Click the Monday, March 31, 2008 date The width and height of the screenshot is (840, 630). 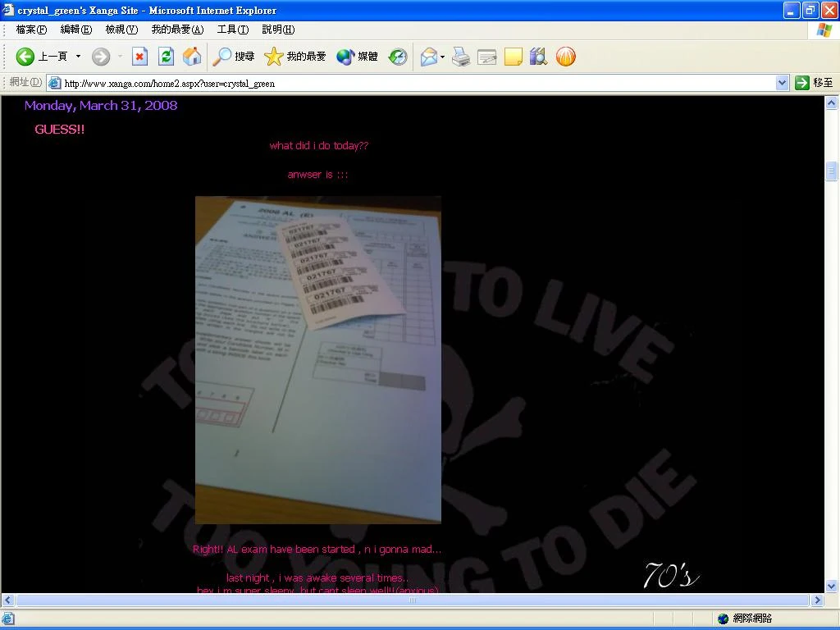click(x=101, y=106)
